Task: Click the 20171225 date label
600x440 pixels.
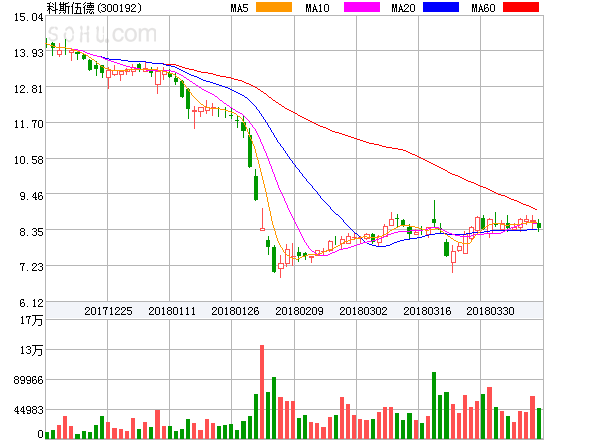Action: click(x=108, y=311)
